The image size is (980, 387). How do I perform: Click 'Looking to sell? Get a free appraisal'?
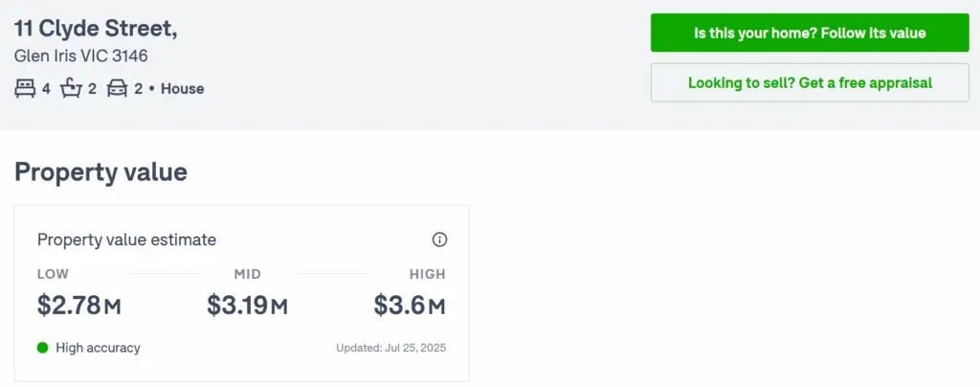coord(810,82)
